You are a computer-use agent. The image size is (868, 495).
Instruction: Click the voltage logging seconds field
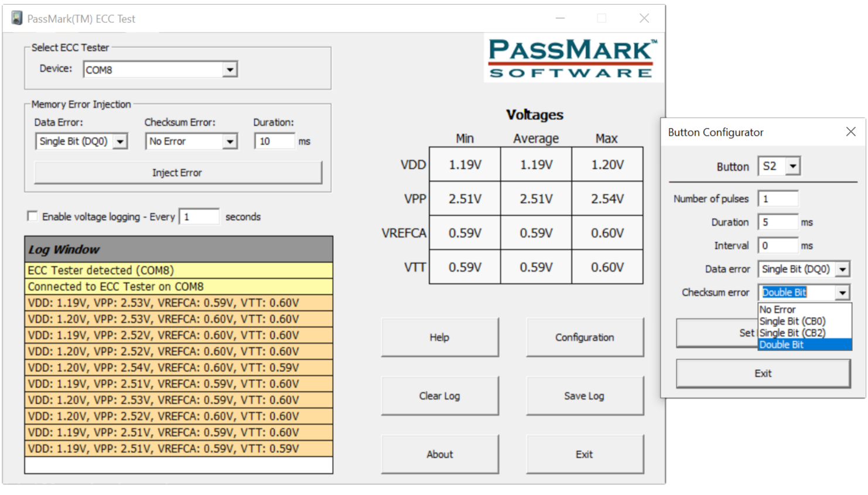point(199,216)
